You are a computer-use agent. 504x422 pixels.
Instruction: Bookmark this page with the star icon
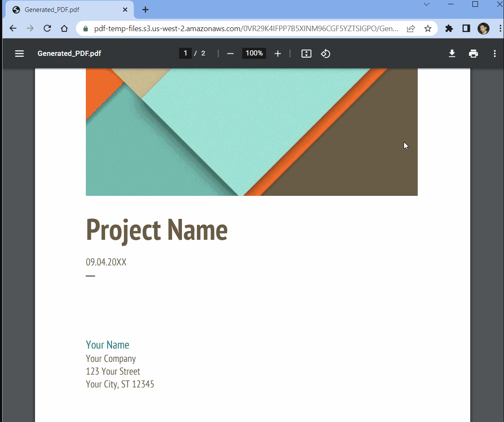[x=428, y=29]
